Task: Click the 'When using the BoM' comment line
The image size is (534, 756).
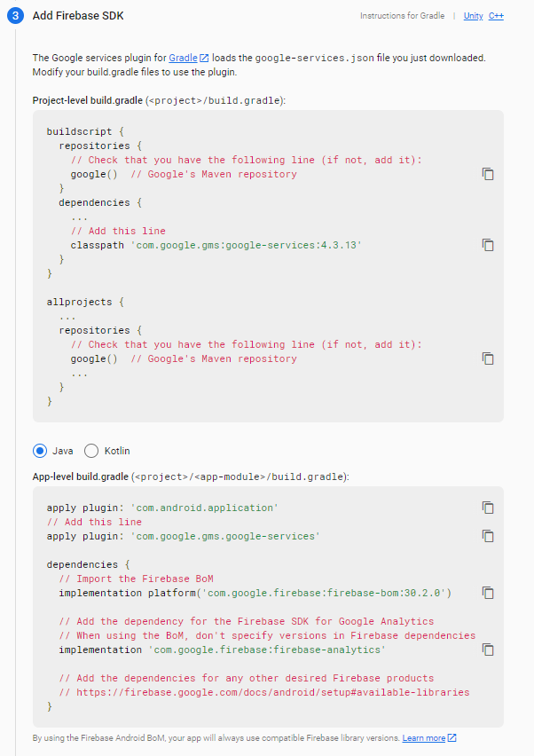Action: click(267, 635)
